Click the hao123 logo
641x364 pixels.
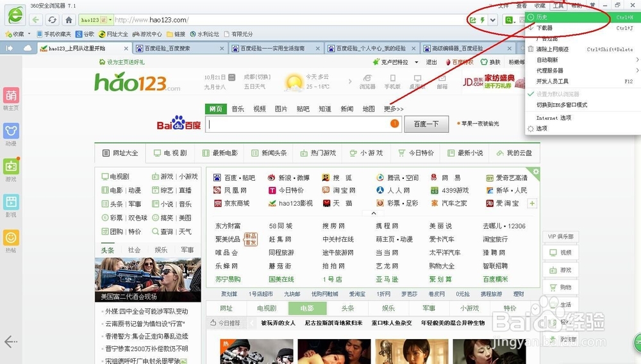coord(137,81)
